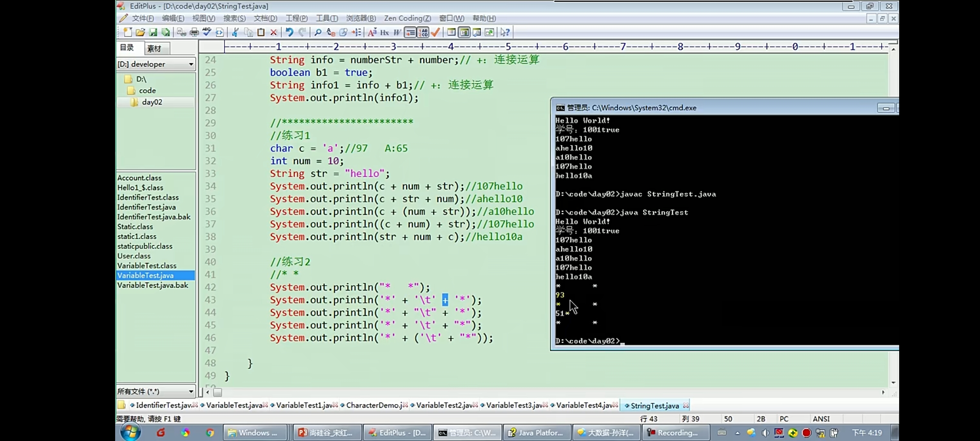Screen dimensions: 980x441
Task: Click the red Delete X icon
Action: click(x=274, y=32)
